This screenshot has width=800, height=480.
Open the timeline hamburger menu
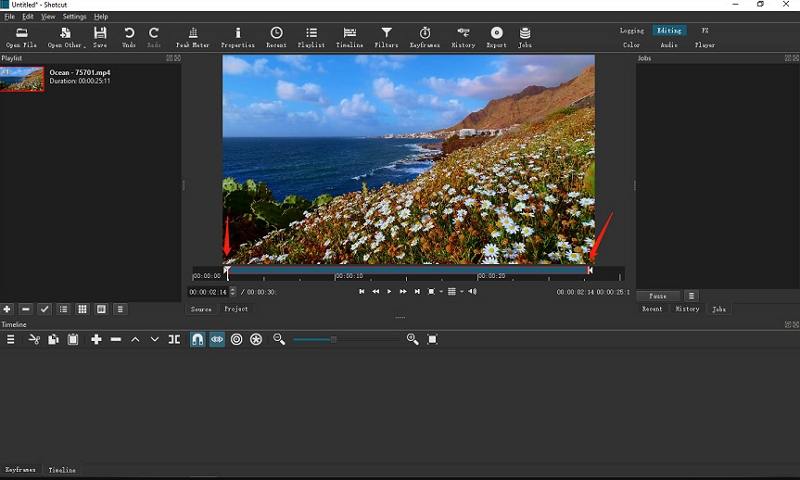pos(11,340)
